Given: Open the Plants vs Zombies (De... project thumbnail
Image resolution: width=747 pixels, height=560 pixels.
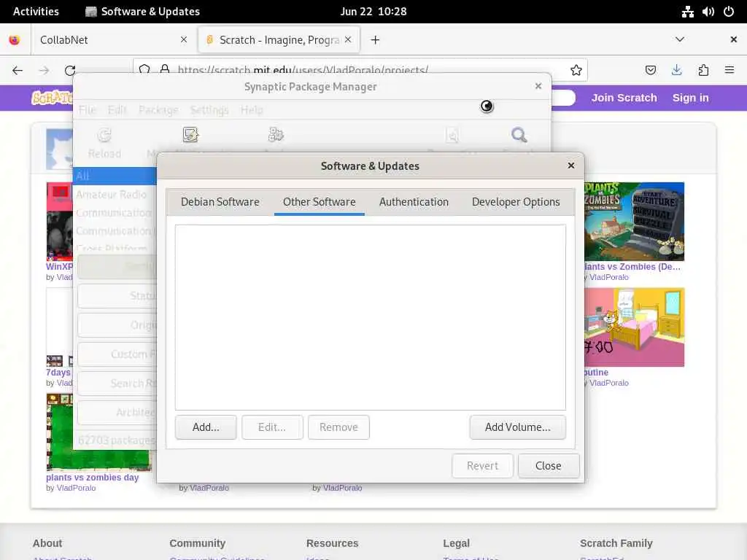Looking at the screenshot, I should click(x=634, y=222).
